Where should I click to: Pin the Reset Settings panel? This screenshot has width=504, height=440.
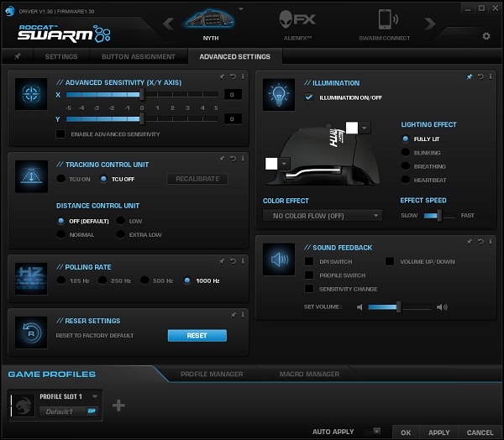(x=234, y=315)
